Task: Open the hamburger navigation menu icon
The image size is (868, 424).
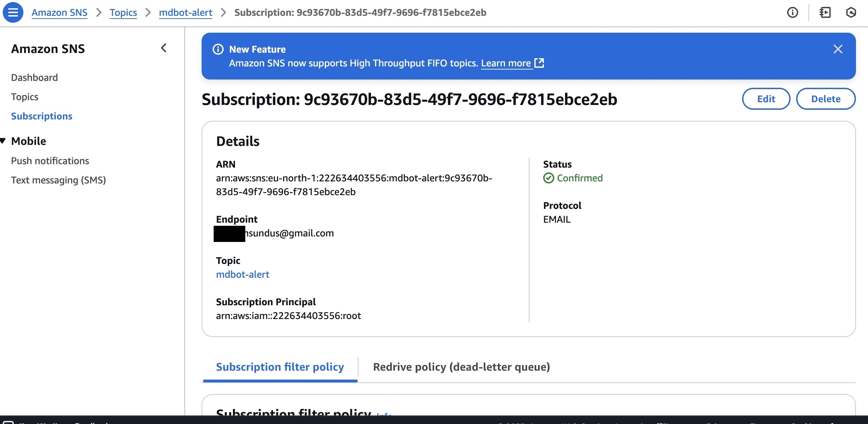Action: tap(13, 12)
